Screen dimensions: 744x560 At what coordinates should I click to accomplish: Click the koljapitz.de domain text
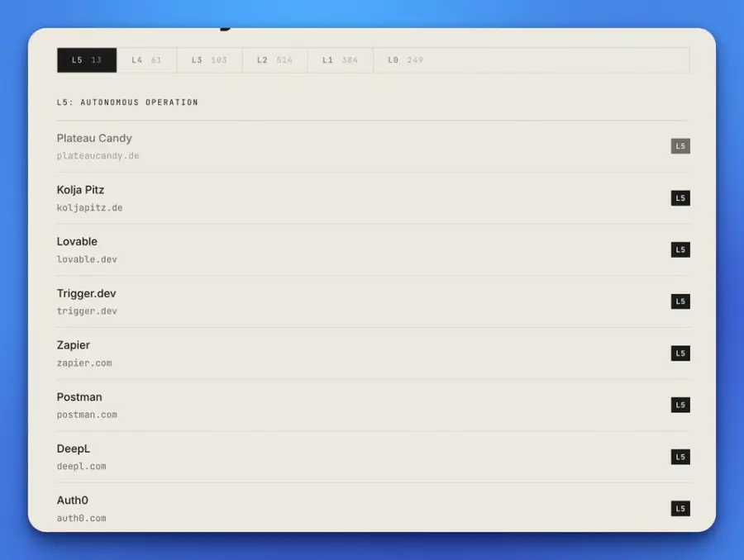click(89, 207)
